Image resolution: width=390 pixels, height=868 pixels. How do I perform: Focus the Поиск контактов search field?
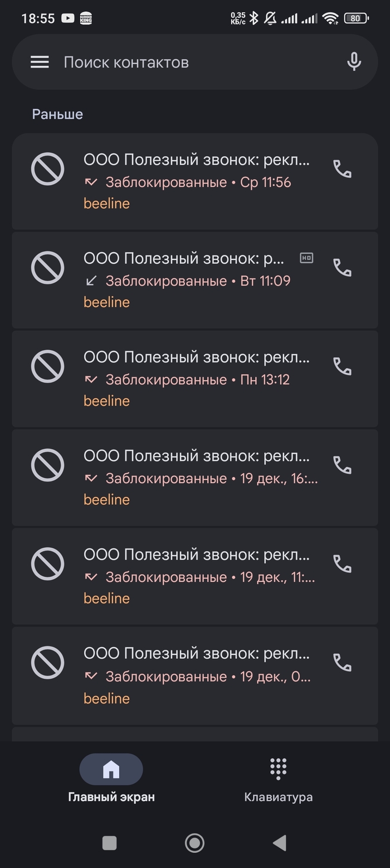[189, 62]
